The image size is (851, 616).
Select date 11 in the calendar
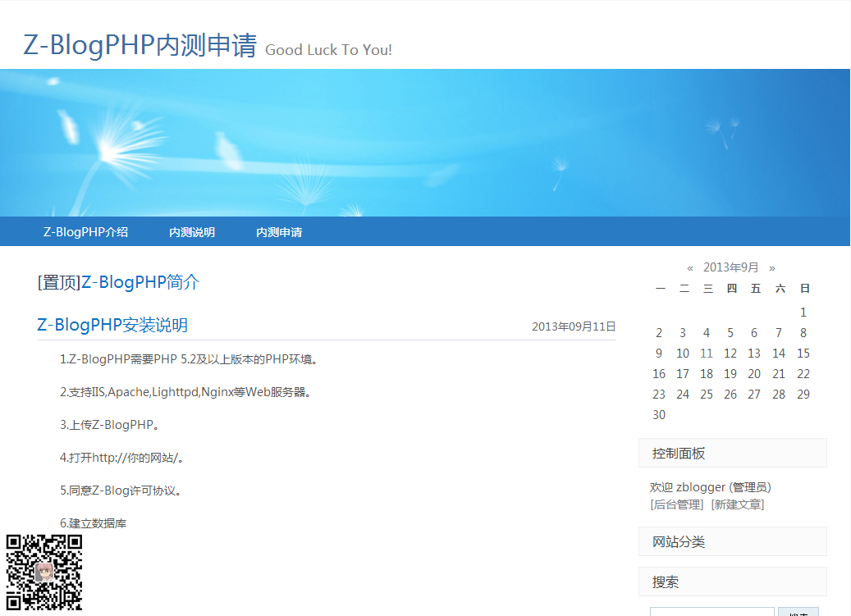tap(707, 353)
